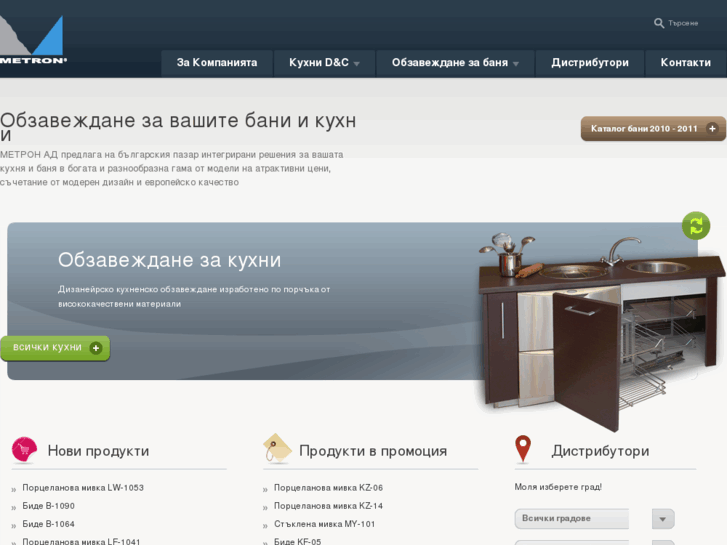Click the Metron logo
The width and height of the screenshot is (727, 545).
pos(32,40)
